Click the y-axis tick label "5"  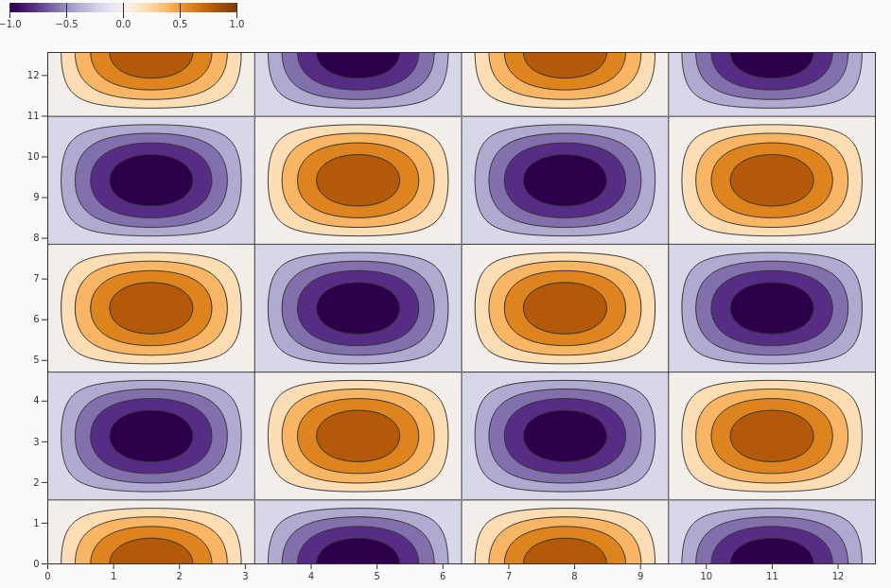click(36, 359)
